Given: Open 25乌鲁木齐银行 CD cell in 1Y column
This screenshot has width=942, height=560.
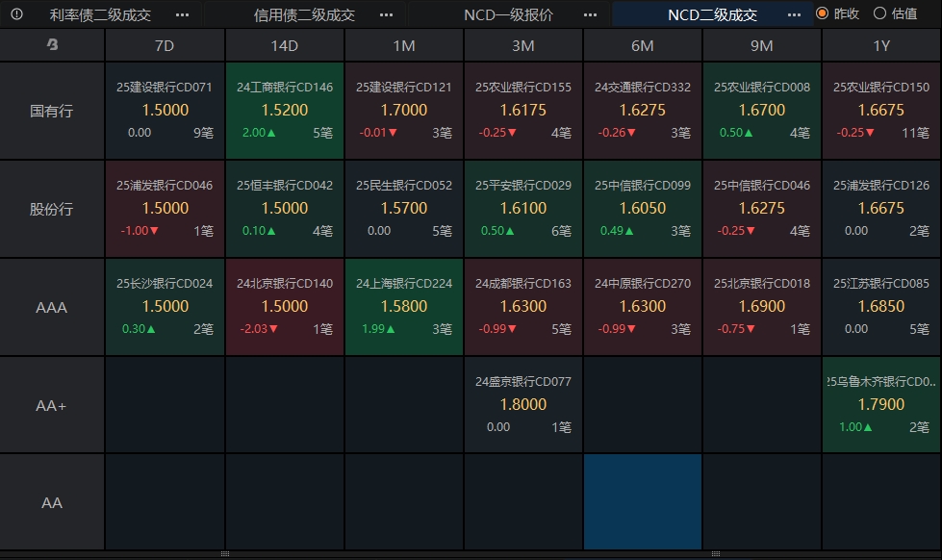Looking at the screenshot, I should tap(881, 404).
